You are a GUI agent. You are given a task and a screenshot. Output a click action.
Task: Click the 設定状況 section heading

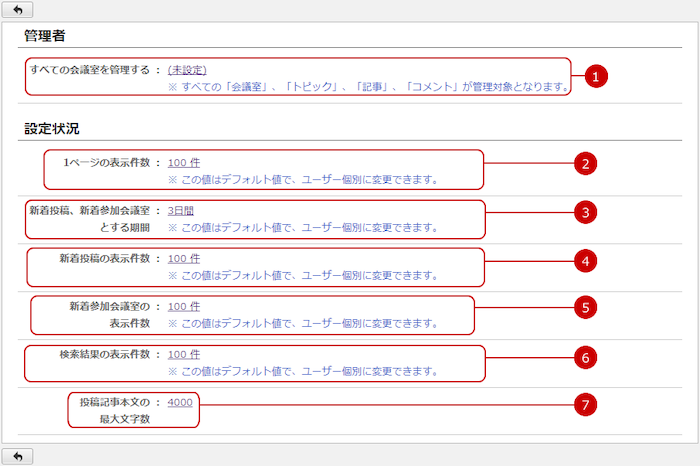(52, 129)
